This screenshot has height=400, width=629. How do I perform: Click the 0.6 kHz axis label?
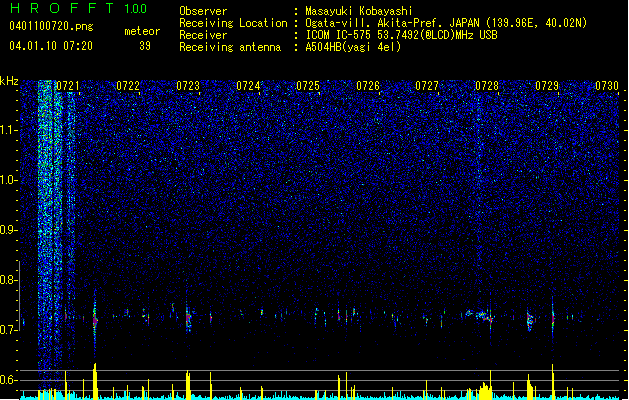coord(9,380)
